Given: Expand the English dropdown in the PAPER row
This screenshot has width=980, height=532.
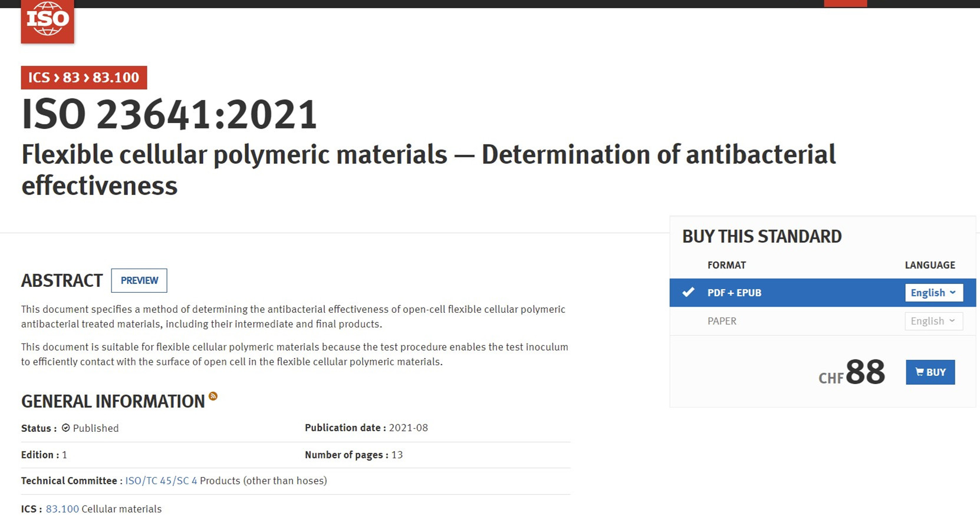Looking at the screenshot, I should click(x=933, y=321).
